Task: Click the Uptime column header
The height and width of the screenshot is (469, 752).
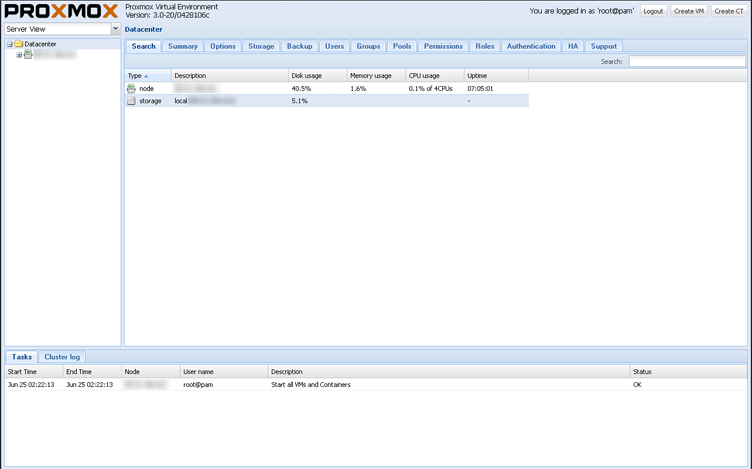Action: click(496, 76)
